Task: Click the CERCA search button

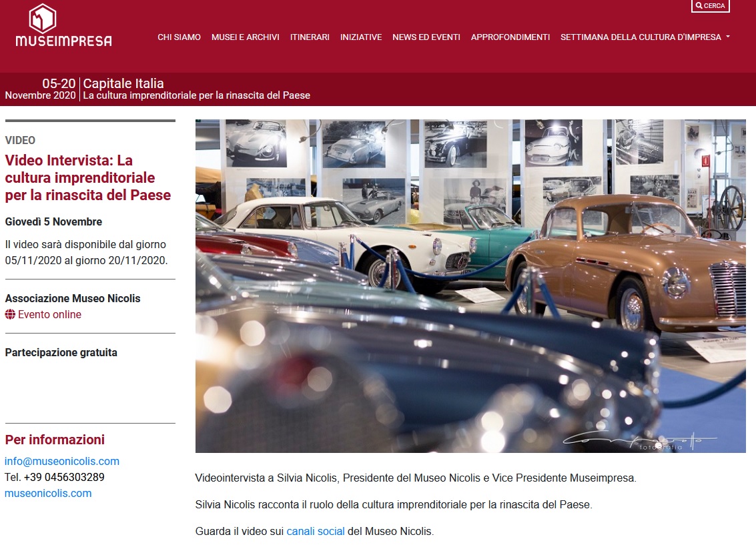Action: tap(710, 6)
